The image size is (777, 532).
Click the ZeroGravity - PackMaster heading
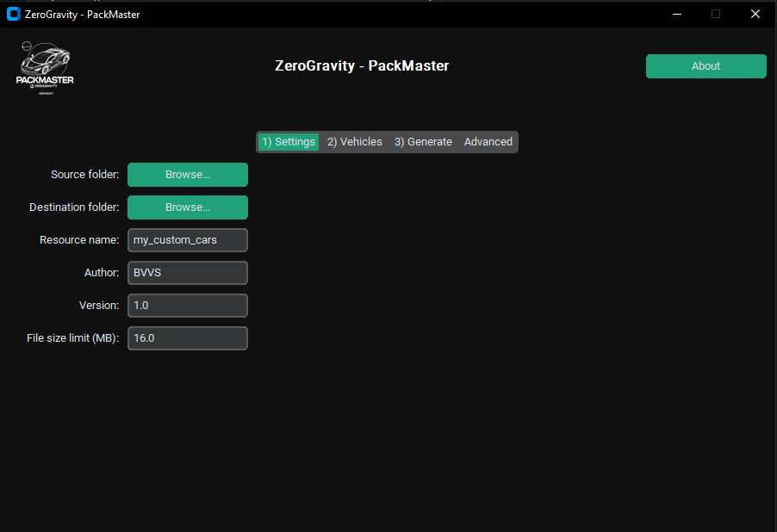tap(362, 66)
